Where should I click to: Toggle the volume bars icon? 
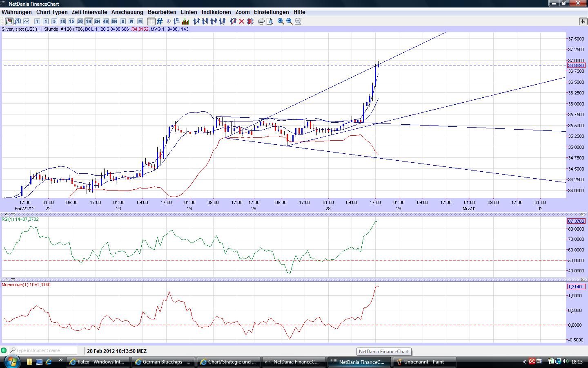(186, 21)
